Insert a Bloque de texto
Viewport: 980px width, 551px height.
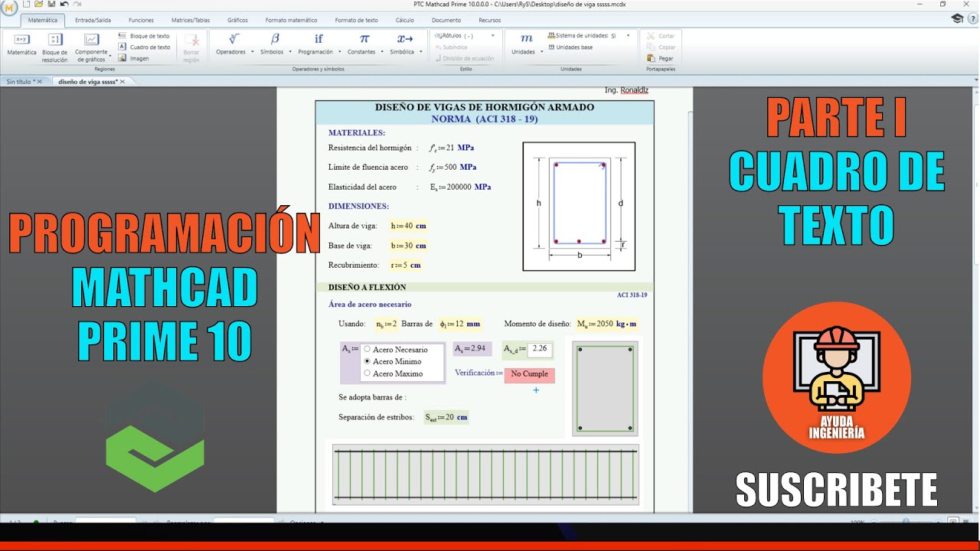[x=145, y=36]
